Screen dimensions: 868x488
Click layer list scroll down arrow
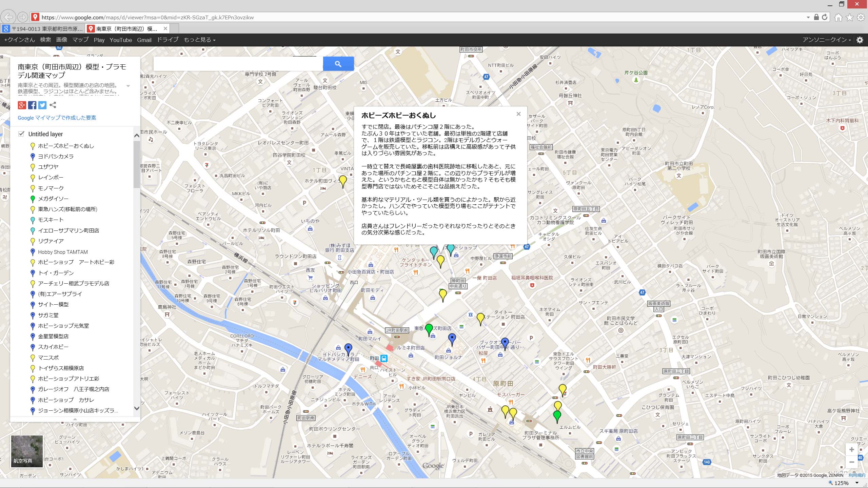point(137,408)
